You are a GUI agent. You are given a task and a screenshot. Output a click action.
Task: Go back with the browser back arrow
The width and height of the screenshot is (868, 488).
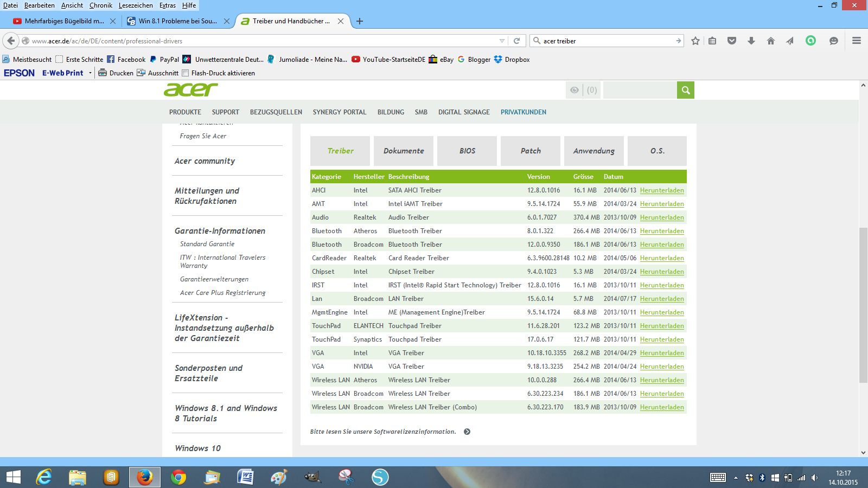[x=11, y=41]
